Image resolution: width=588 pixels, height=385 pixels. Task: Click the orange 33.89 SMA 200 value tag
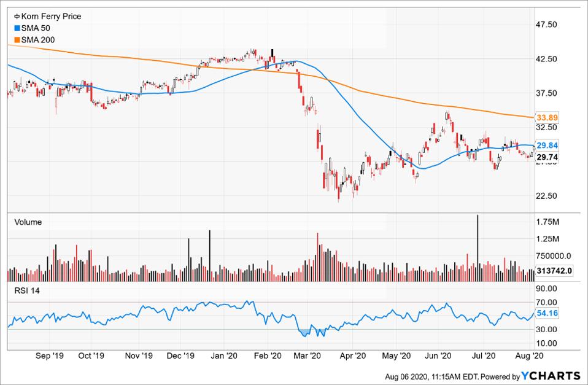pos(547,118)
